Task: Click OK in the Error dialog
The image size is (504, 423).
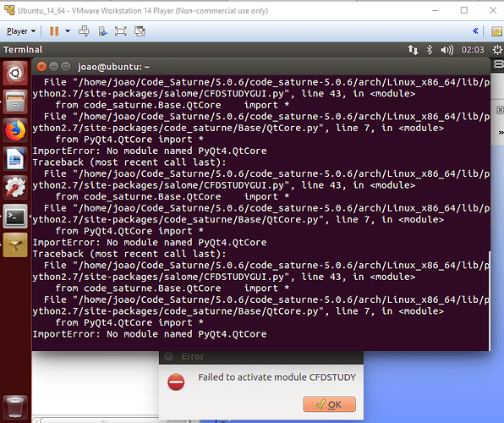Action: 329,404
